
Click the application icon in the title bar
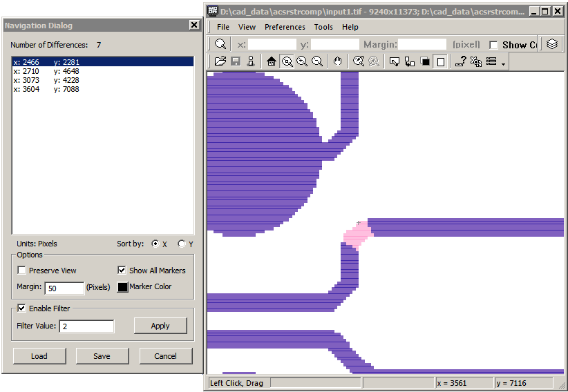213,11
